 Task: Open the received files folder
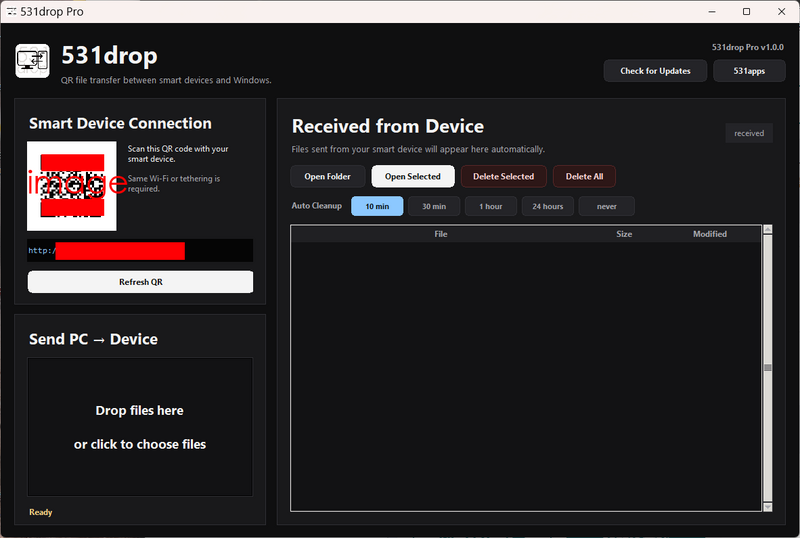coord(328,177)
